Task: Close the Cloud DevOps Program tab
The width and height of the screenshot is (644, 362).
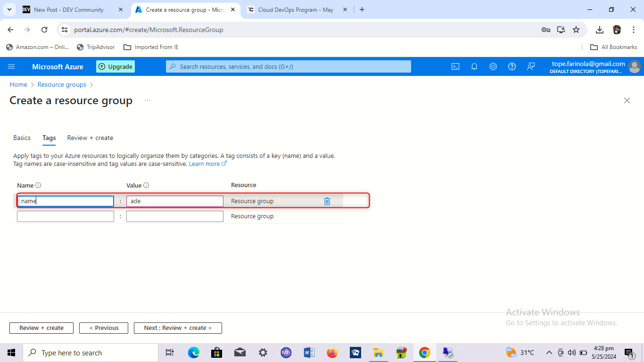Action: [x=345, y=10]
